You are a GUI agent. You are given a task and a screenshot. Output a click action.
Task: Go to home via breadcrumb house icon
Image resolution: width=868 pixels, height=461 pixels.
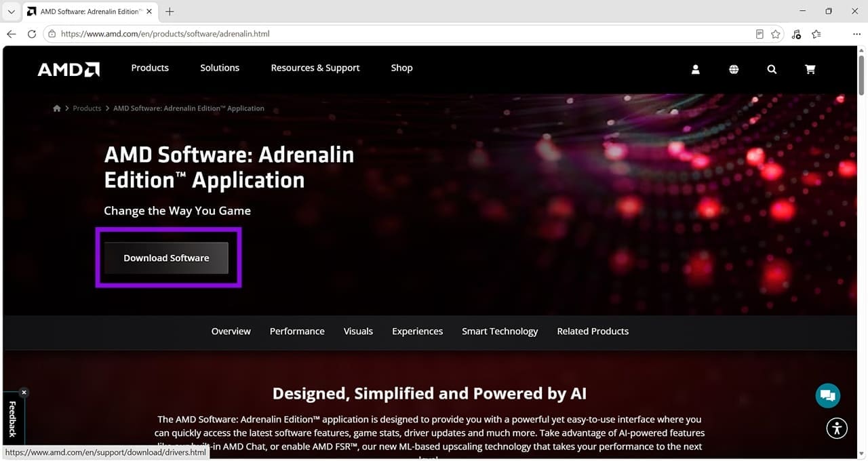[x=57, y=108]
